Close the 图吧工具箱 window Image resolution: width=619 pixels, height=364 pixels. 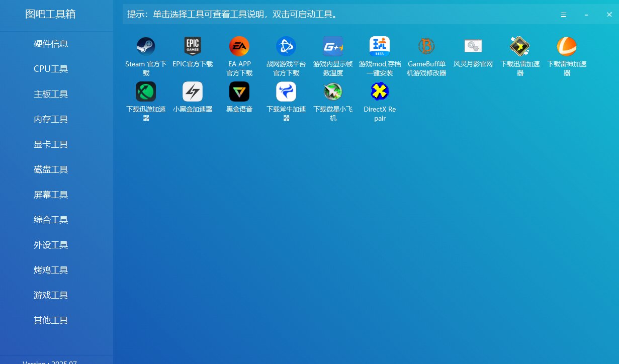(x=609, y=15)
